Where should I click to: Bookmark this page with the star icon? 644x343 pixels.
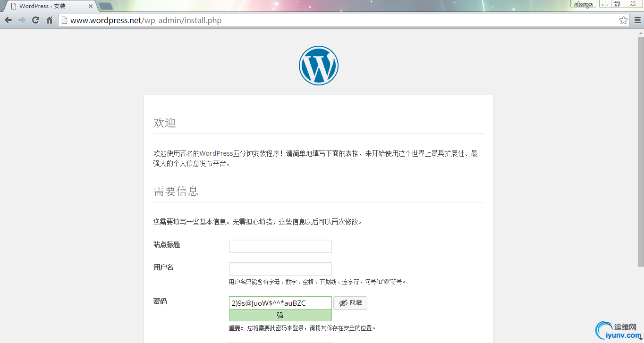pyautogui.click(x=623, y=20)
